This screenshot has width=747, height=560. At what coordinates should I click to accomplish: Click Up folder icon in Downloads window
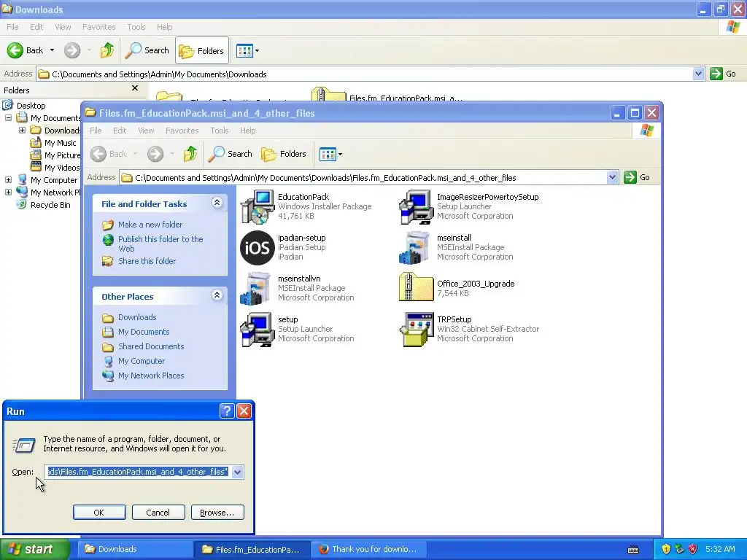107,50
